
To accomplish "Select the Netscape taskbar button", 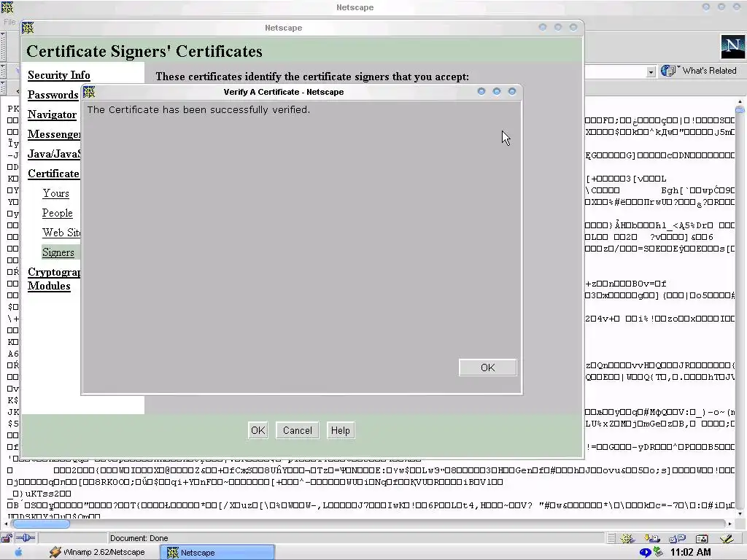I will point(218,553).
